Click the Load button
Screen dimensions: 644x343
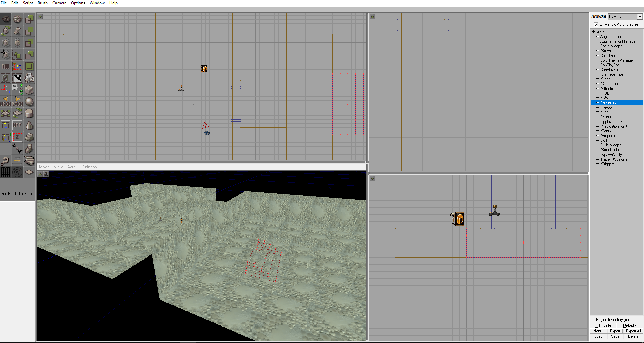click(598, 336)
